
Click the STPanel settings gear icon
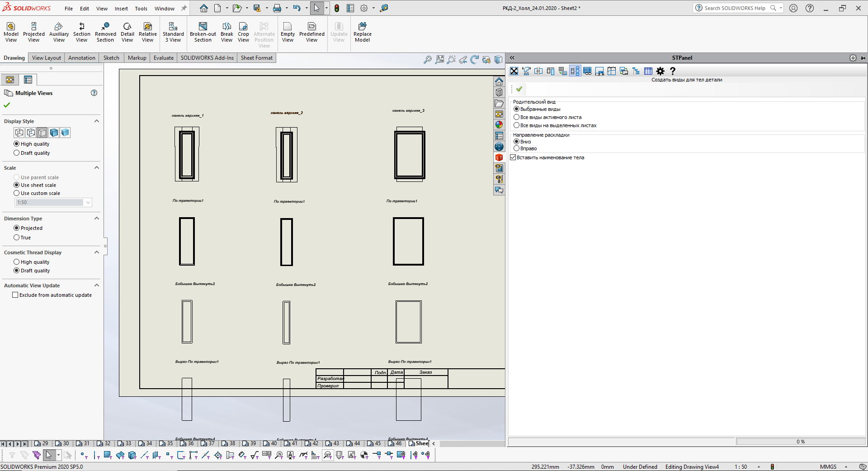click(x=660, y=71)
